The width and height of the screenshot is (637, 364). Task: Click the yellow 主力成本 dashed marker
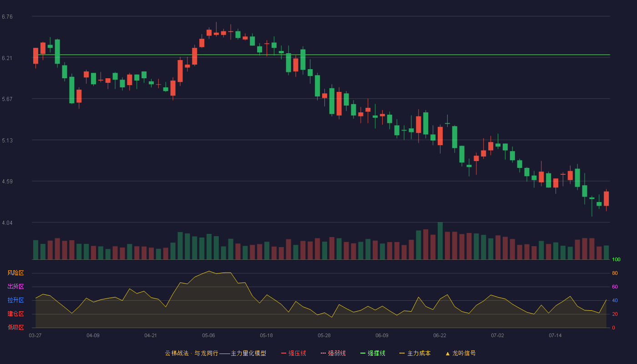pos(402,353)
